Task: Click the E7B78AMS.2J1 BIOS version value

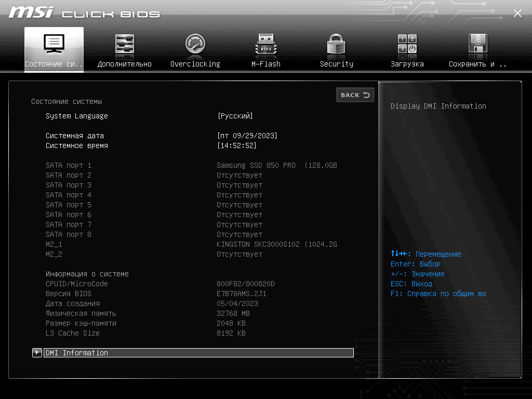Action: pyautogui.click(x=242, y=294)
